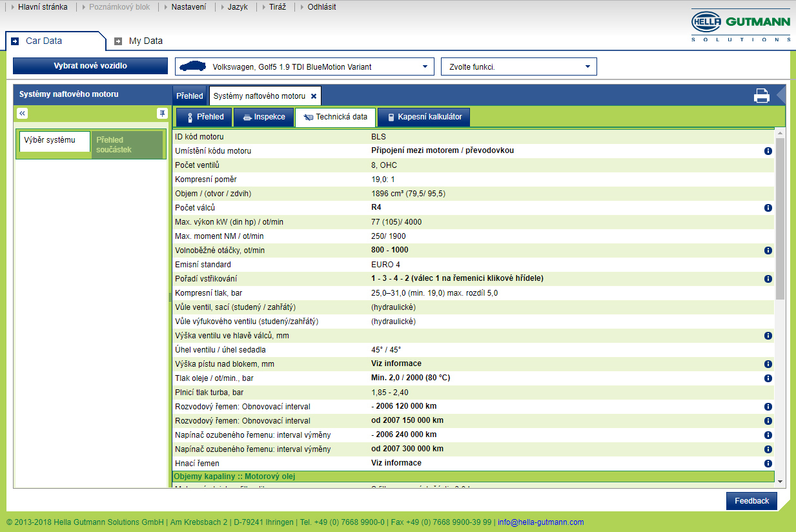This screenshot has height=532, width=796.
Task: Open info icon for Tlak oleje row
Action: pyautogui.click(x=768, y=378)
